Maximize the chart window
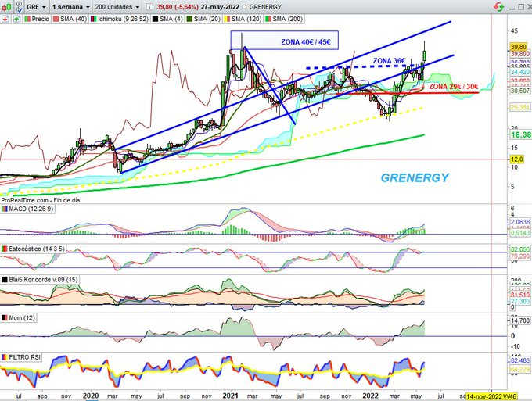 tap(520, 7)
